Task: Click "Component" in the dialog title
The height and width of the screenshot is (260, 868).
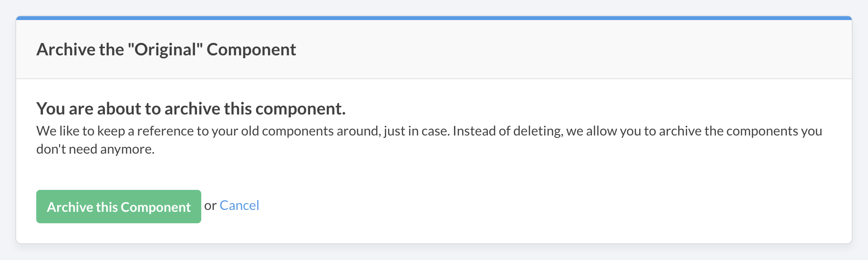Action: (x=251, y=50)
